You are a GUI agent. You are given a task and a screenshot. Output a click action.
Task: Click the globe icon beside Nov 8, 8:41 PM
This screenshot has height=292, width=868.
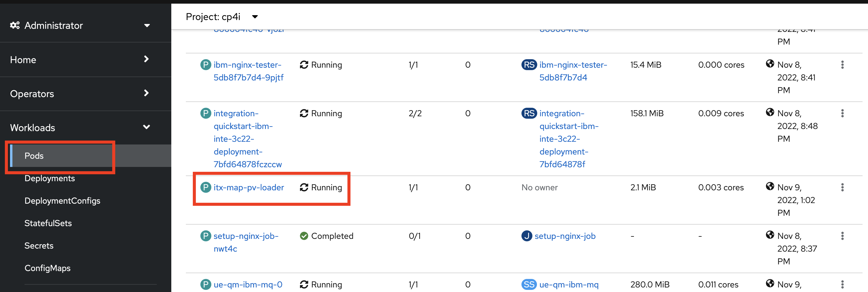coord(770,63)
